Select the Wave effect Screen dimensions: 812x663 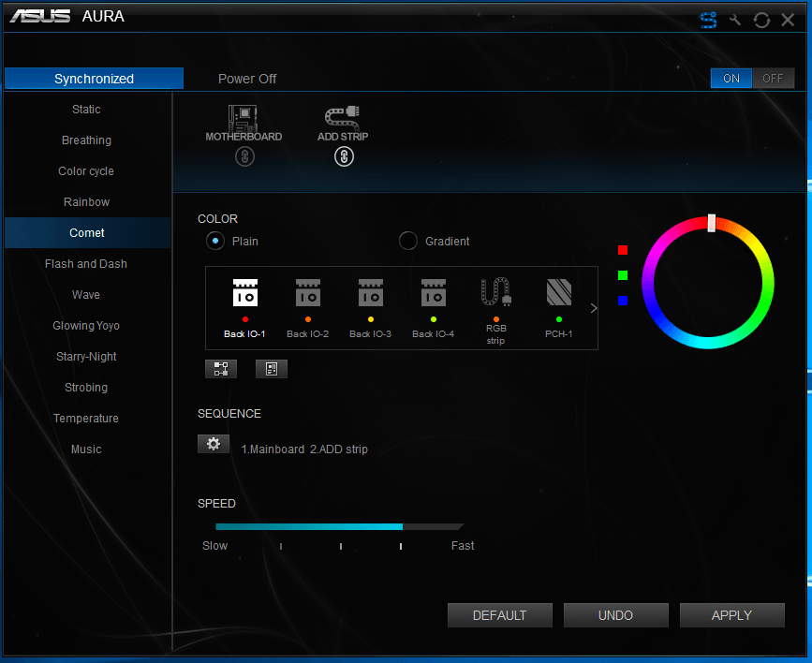(86, 295)
